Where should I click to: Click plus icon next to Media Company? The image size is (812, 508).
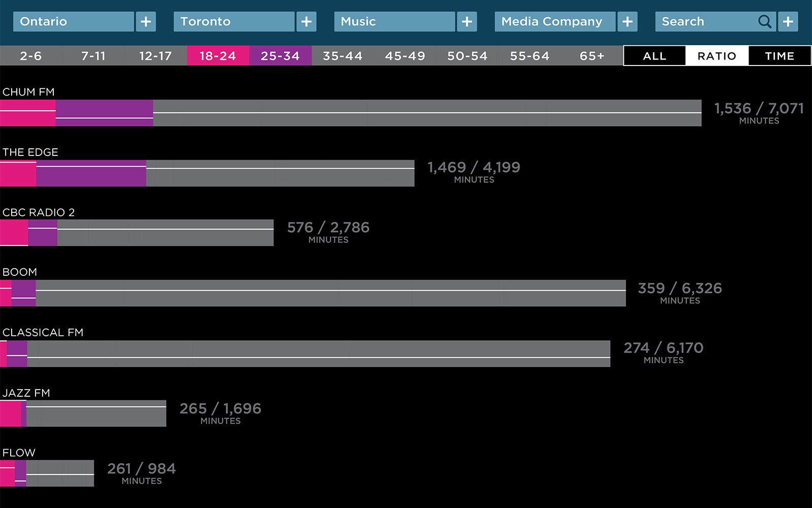pos(627,22)
